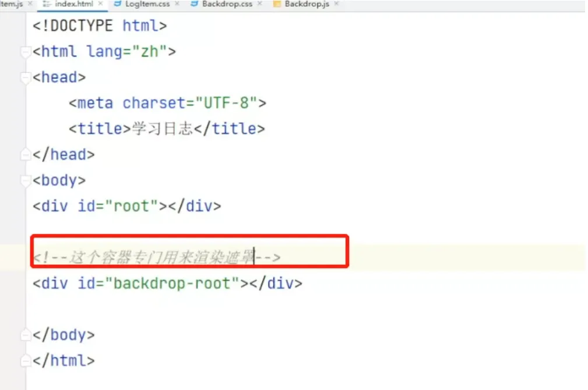Close the Backdrop.css tab
The height and width of the screenshot is (390, 588).
[x=260, y=3]
